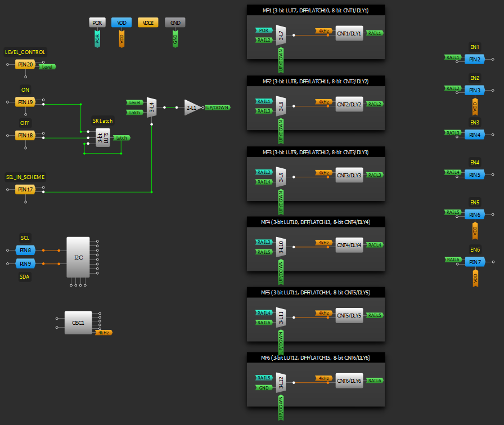Select PIN 18 OFF input
Screen dimensions: 504x425
[x=25, y=136]
